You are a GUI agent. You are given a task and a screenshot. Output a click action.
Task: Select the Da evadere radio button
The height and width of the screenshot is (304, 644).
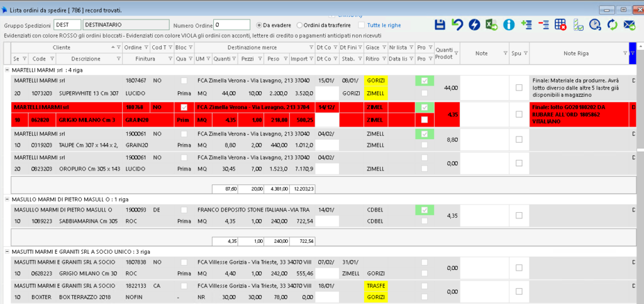point(260,25)
